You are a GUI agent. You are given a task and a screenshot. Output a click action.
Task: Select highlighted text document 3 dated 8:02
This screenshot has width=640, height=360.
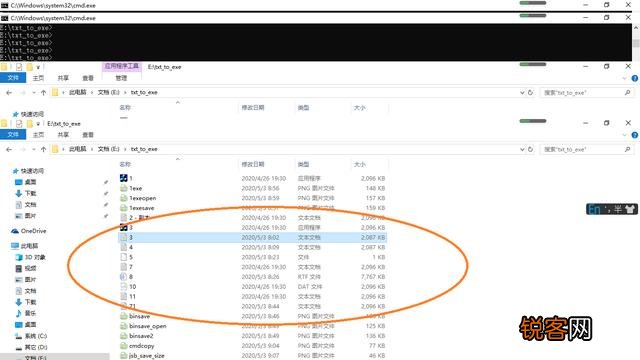pos(252,237)
